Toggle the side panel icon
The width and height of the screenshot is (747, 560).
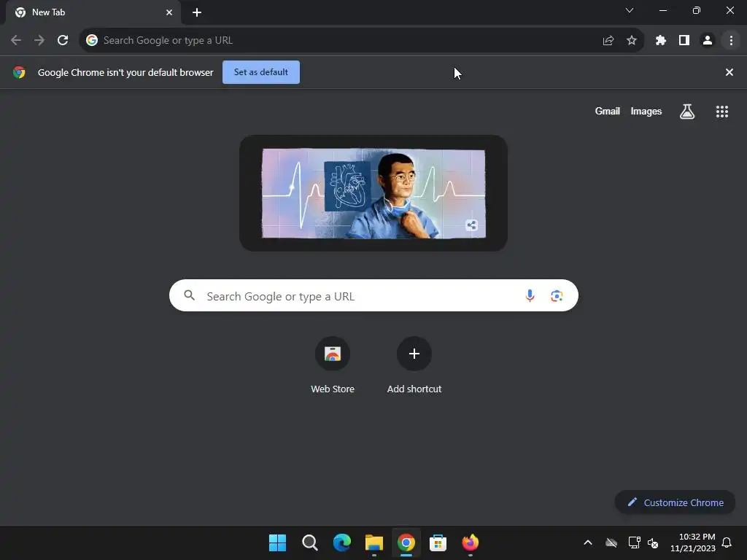[x=684, y=41]
